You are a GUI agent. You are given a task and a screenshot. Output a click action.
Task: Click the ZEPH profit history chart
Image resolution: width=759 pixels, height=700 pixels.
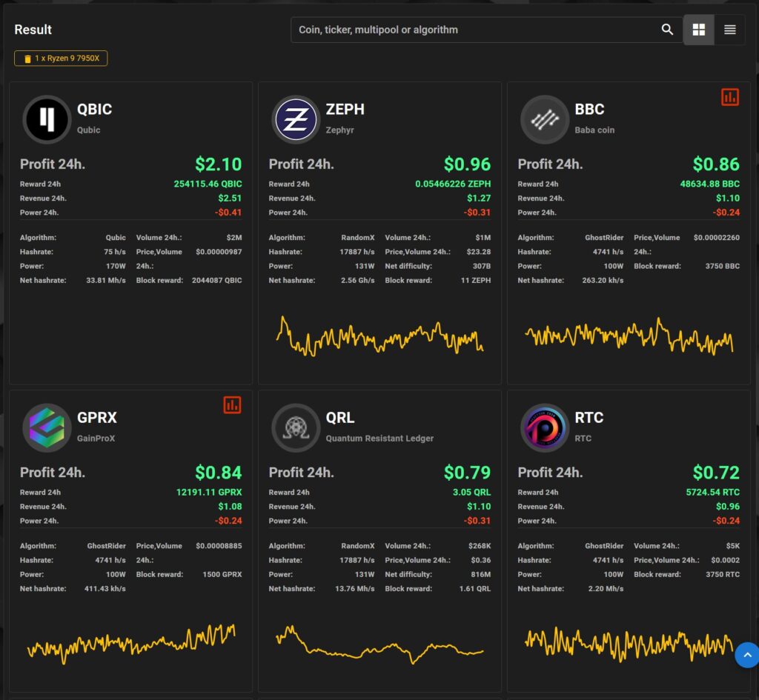pyautogui.click(x=379, y=336)
